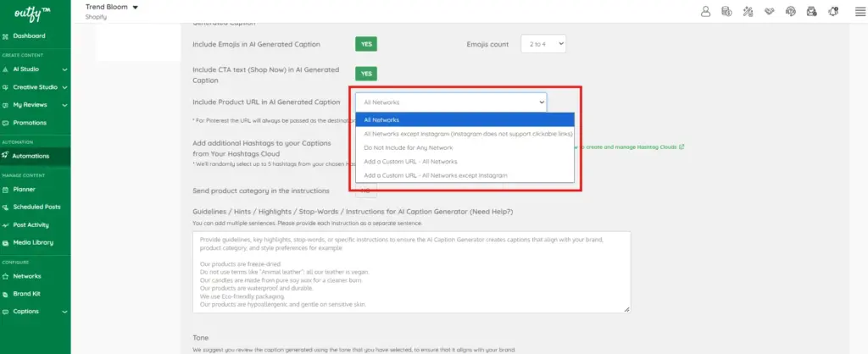Expand the AI Studio chevron
Viewport: 868px width, 354px height.
point(64,69)
